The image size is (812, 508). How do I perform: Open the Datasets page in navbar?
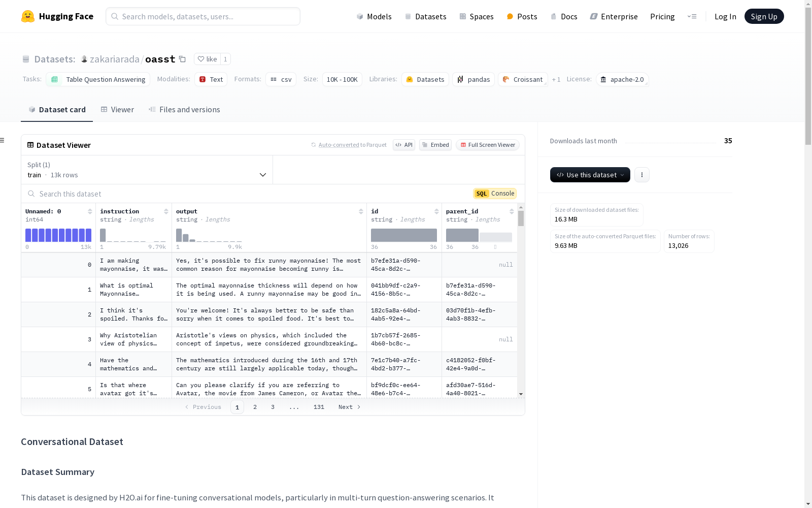click(425, 16)
